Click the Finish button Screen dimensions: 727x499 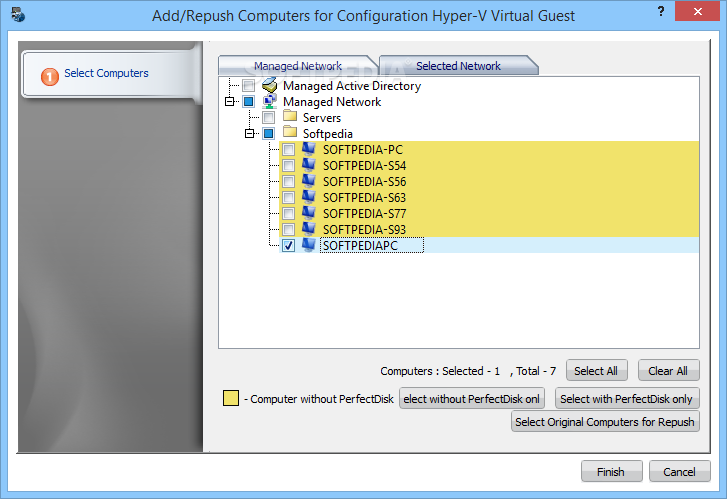[611, 472]
